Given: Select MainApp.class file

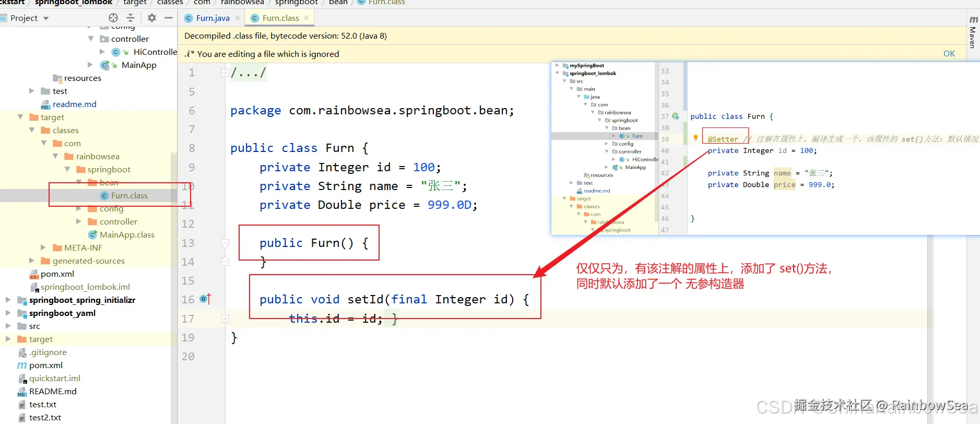Looking at the screenshot, I should click(127, 234).
